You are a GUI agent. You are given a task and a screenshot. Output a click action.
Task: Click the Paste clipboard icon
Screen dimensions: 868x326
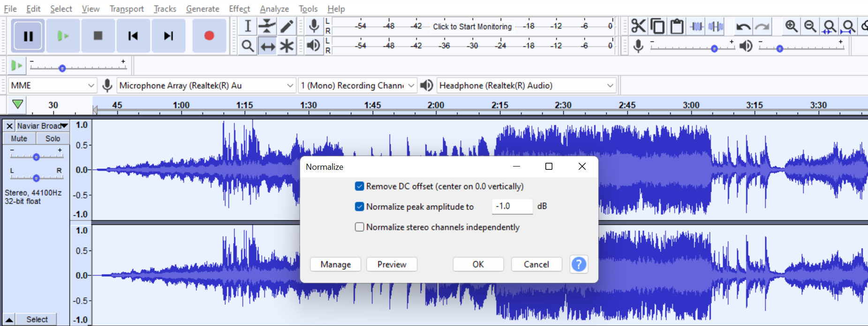coord(677,26)
